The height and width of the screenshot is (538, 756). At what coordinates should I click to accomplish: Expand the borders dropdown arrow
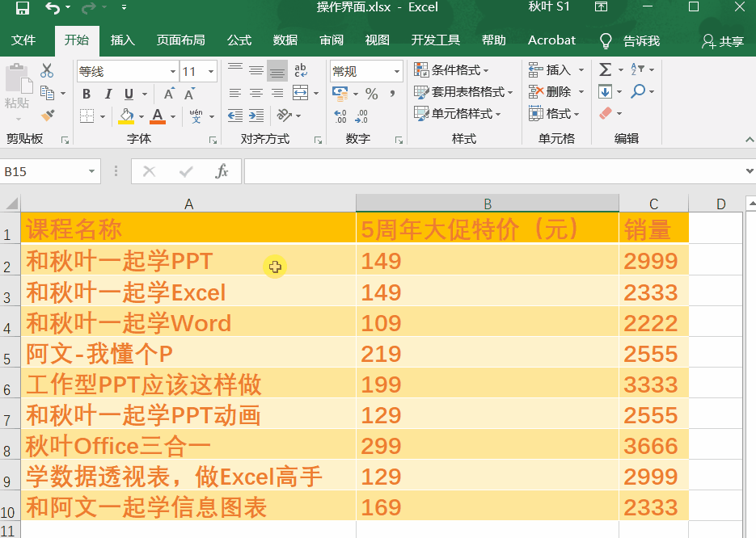(103, 116)
